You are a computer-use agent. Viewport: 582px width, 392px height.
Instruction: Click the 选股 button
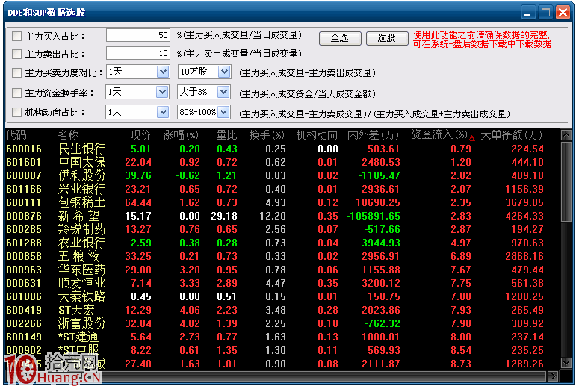point(387,38)
